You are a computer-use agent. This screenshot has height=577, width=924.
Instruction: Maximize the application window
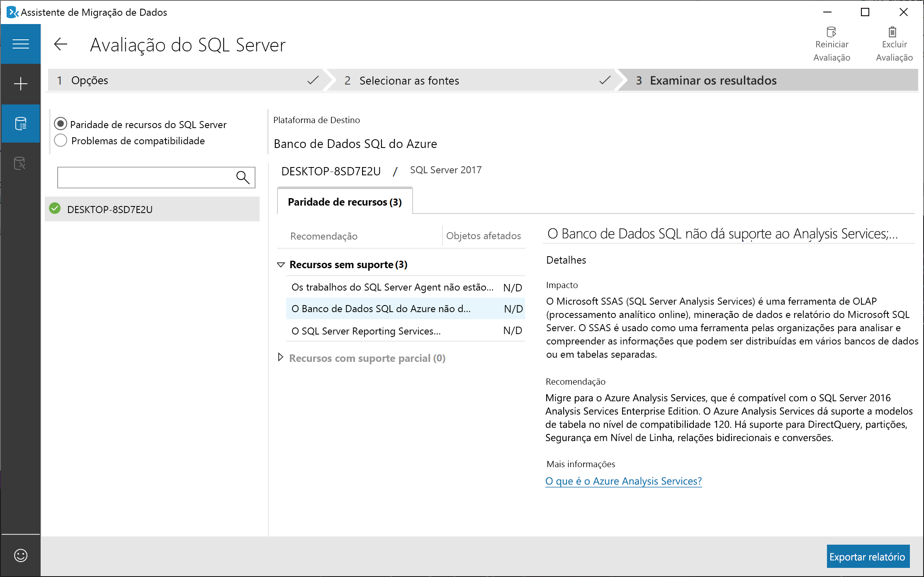click(x=865, y=12)
